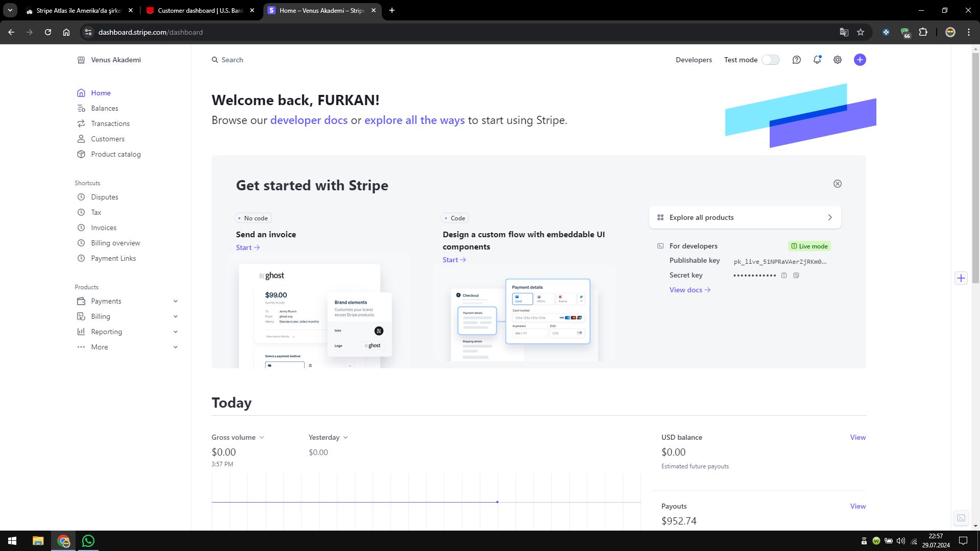Expand the Billing section

(x=176, y=316)
